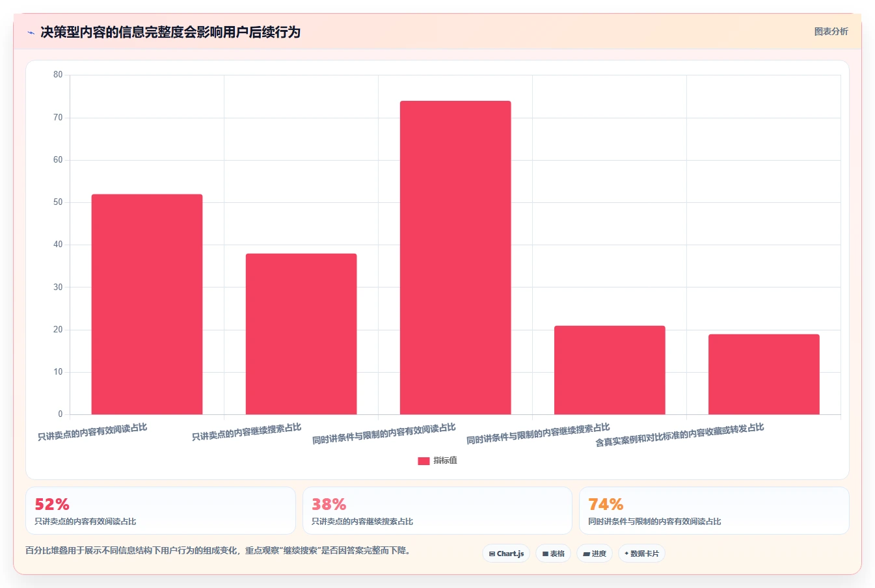Click axis label 只讲卖点的内容继续搜索占比
Image resolution: width=875 pixels, height=588 pixels.
tap(247, 432)
